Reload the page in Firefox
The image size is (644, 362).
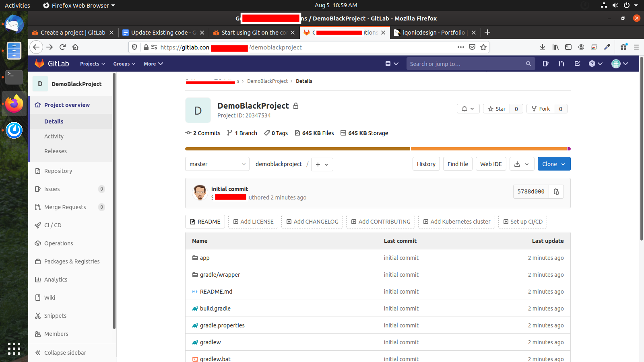click(62, 47)
